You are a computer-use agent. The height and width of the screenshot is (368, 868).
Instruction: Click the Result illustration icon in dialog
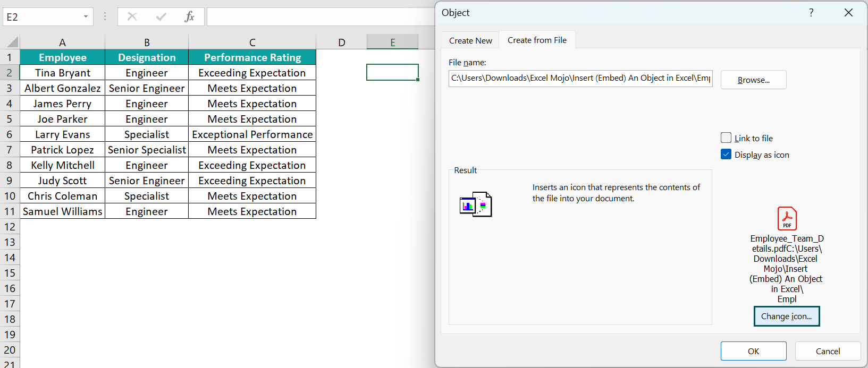(x=476, y=204)
